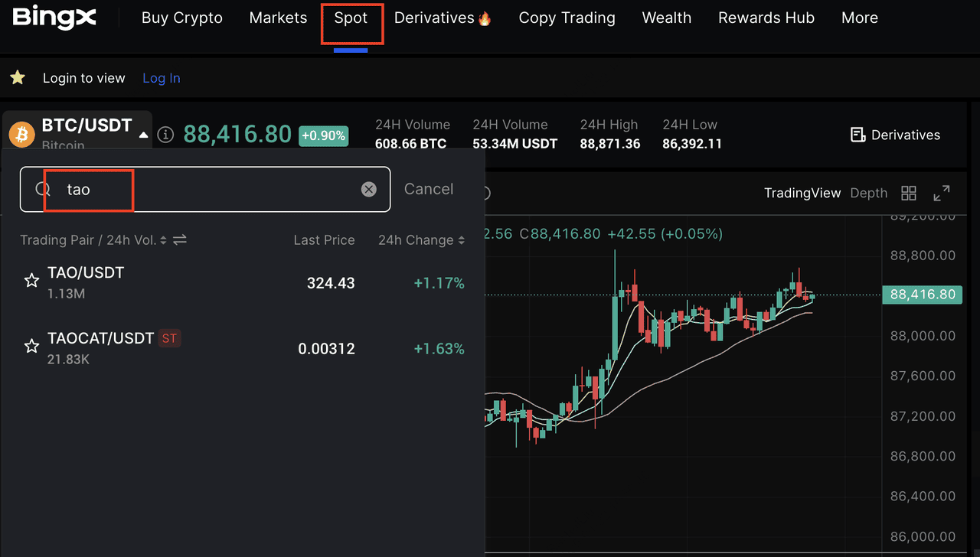Image resolution: width=980 pixels, height=557 pixels.
Task: Select the TAO/USDT pair name
Action: click(x=86, y=272)
